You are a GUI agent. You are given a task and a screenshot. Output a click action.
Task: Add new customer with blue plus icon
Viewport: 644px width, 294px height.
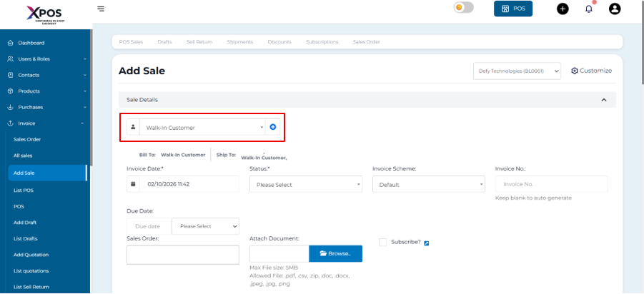pos(272,127)
